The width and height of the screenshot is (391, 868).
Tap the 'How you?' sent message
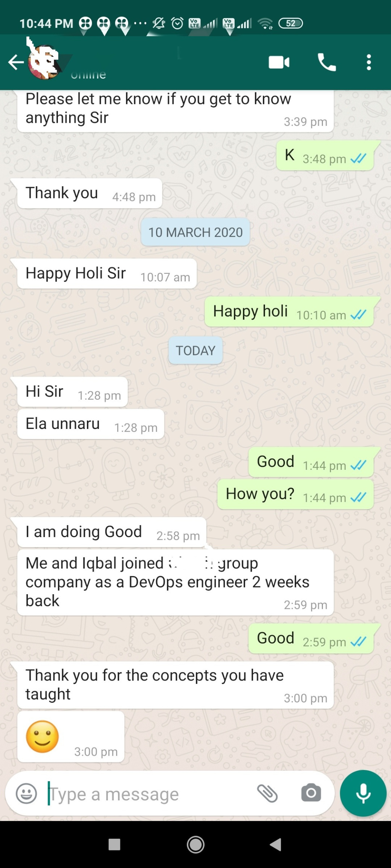(296, 494)
